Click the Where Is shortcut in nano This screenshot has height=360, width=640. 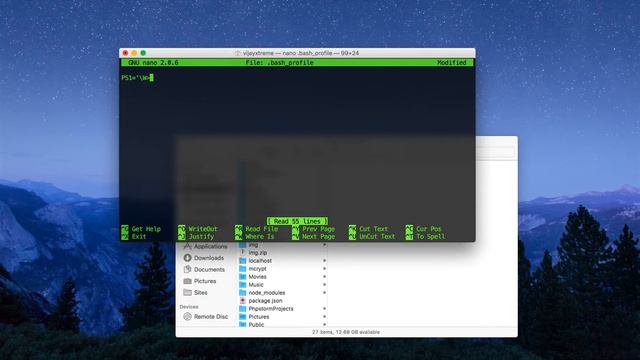click(x=255, y=237)
